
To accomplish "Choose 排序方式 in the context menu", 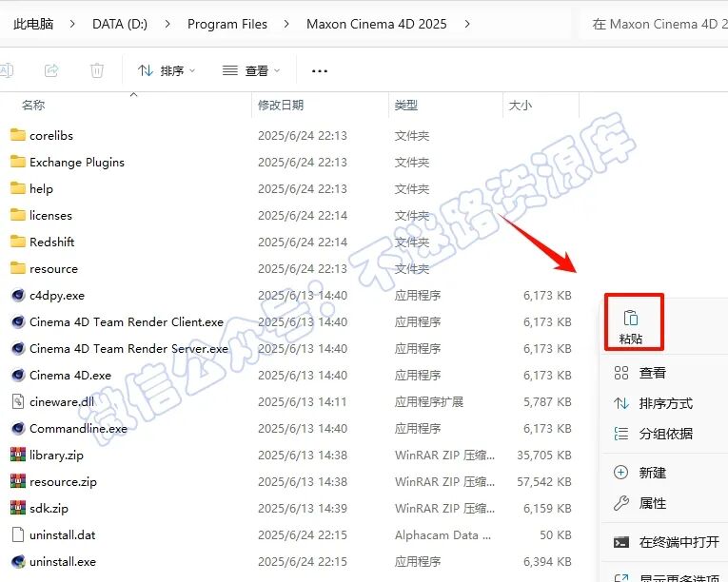I will pyautogui.click(x=666, y=403).
